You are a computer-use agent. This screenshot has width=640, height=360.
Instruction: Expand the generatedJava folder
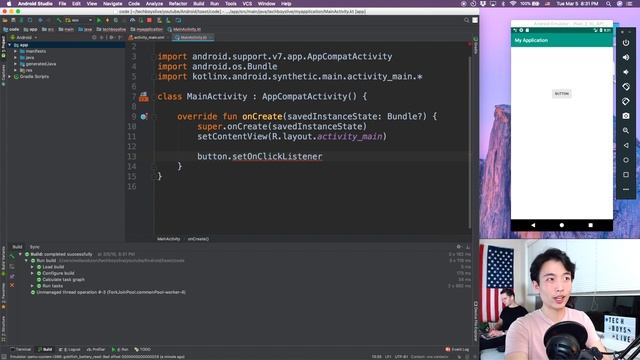point(16,64)
